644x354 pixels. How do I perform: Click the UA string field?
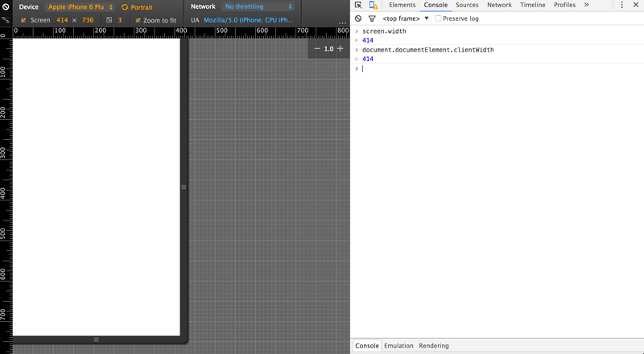click(249, 20)
